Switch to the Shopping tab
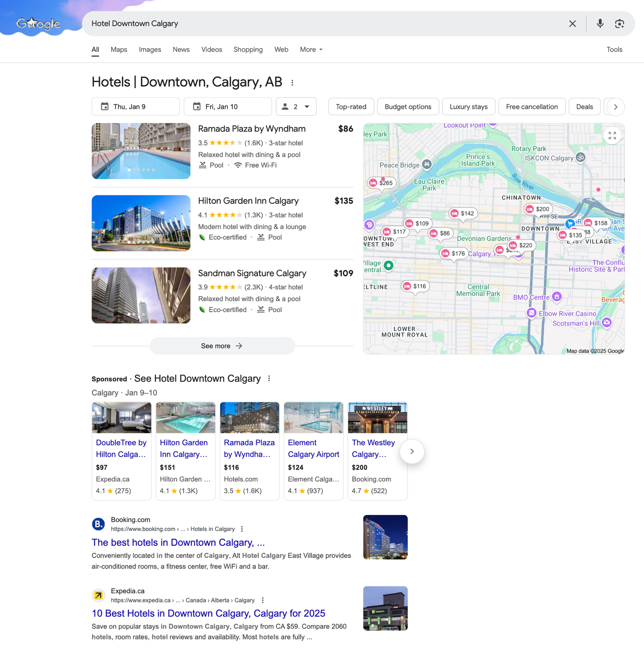 [248, 50]
